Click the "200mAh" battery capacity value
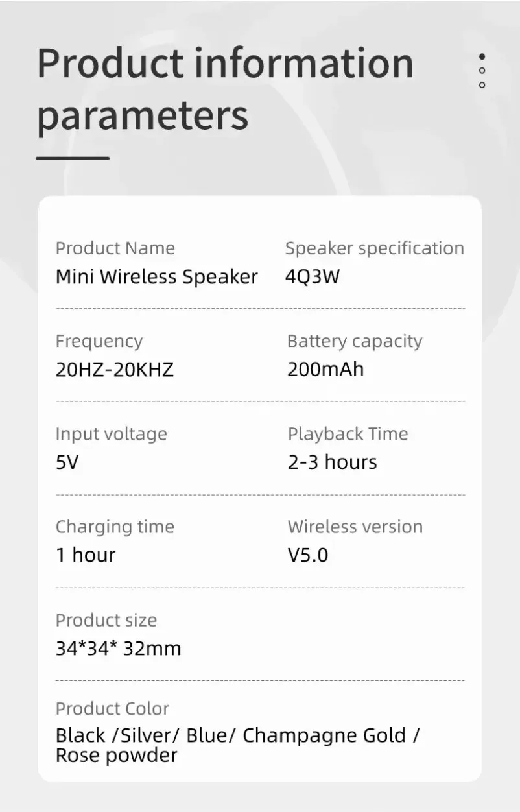This screenshot has width=520, height=812. [325, 370]
